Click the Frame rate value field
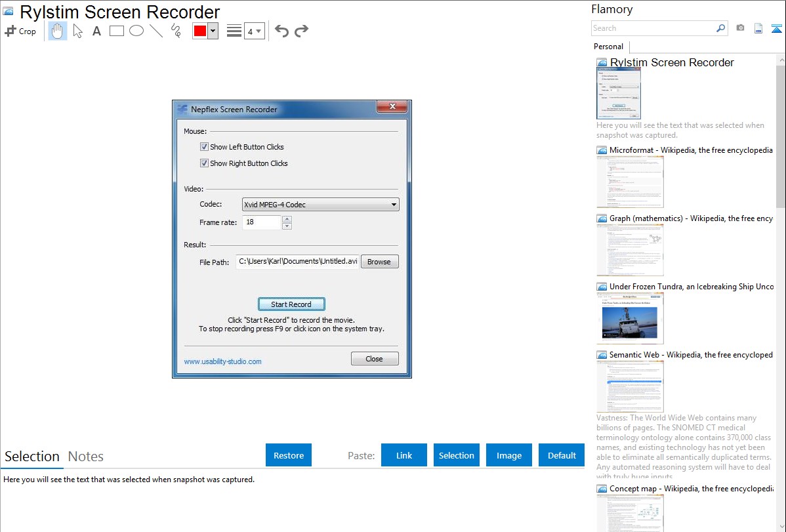This screenshot has height=532, width=786. [x=262, y=222]
